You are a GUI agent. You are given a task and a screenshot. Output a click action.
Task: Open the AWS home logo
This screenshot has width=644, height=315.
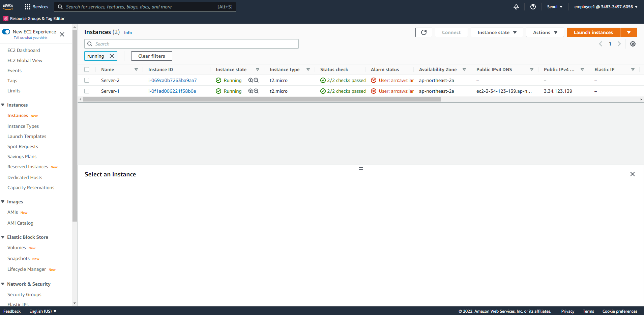[x=8, y=6]
